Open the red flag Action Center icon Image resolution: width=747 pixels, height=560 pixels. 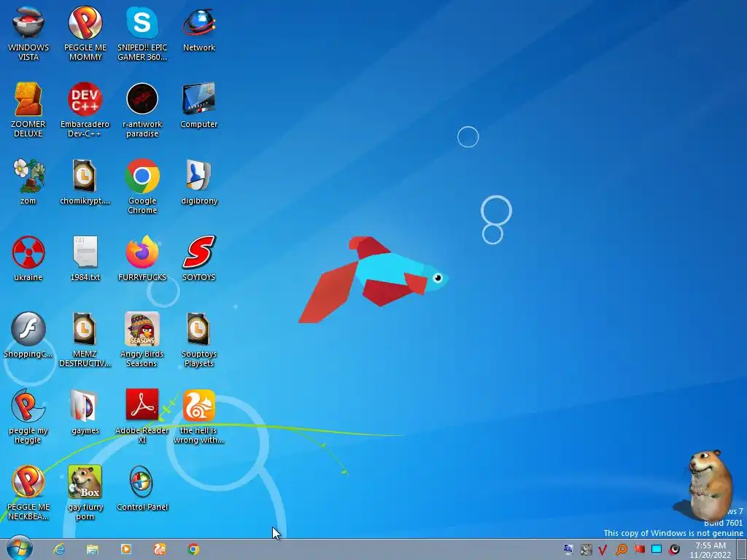point(639,550)
